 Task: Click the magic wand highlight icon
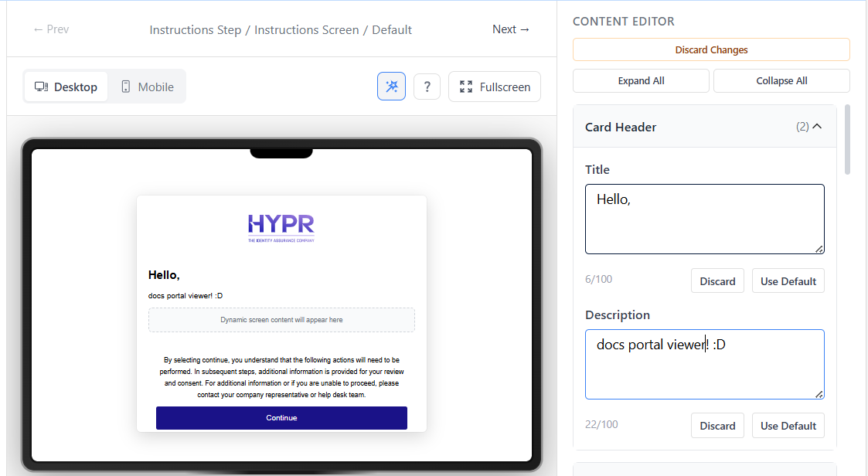tap(391, 87)
